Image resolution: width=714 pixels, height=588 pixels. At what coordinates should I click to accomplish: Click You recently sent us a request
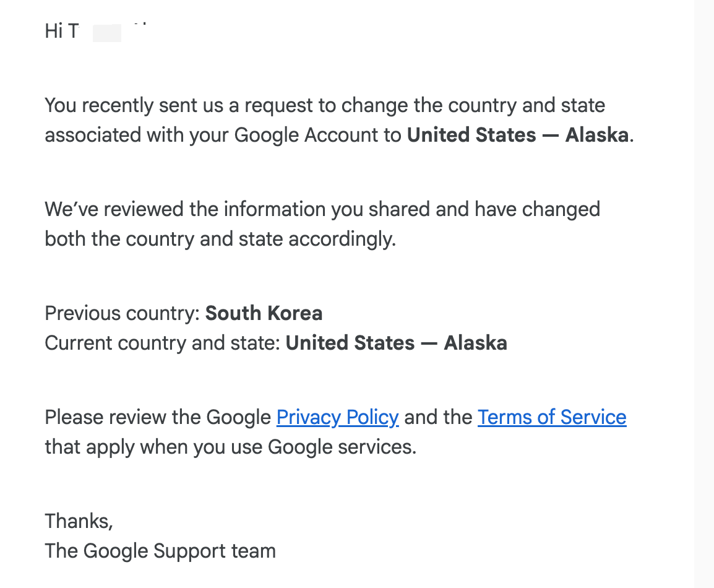[x=179, y=105]
